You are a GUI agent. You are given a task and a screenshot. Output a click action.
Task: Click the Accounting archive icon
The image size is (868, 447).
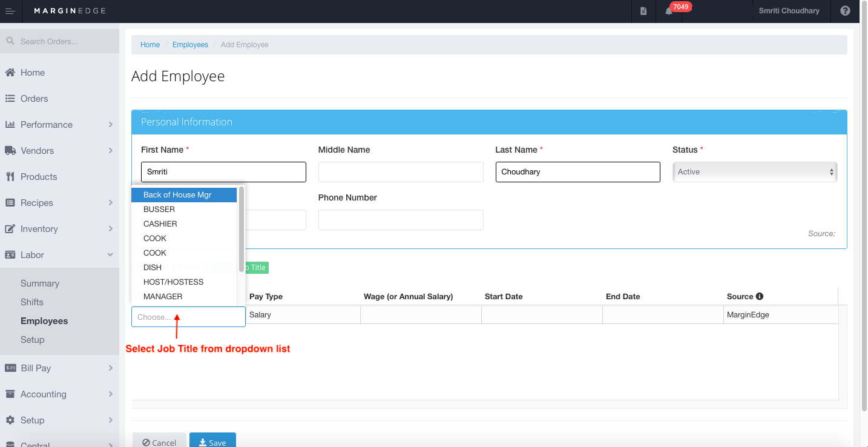coord(10,394)
